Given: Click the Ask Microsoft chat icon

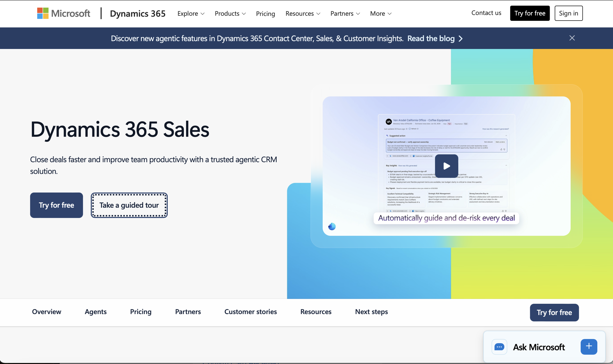Looking at the screenshot, I should (499, 347).
